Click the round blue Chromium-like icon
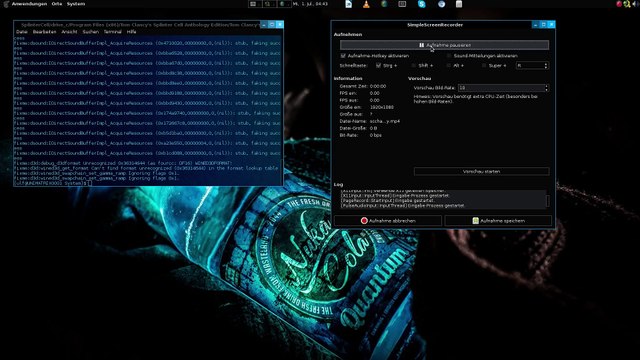 point(441,4)
